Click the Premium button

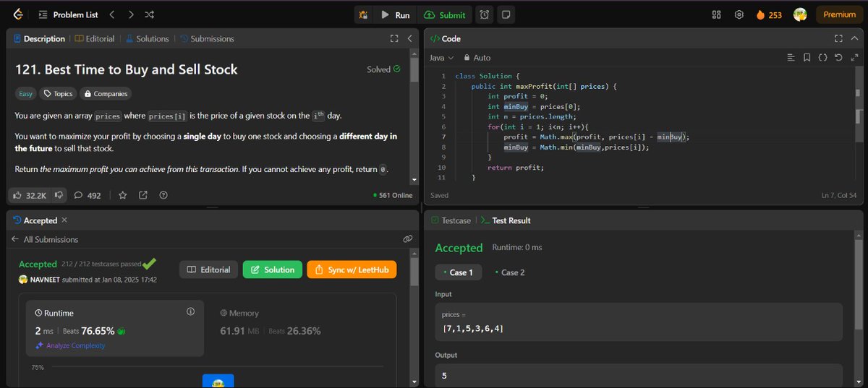(x=839, y=14)
